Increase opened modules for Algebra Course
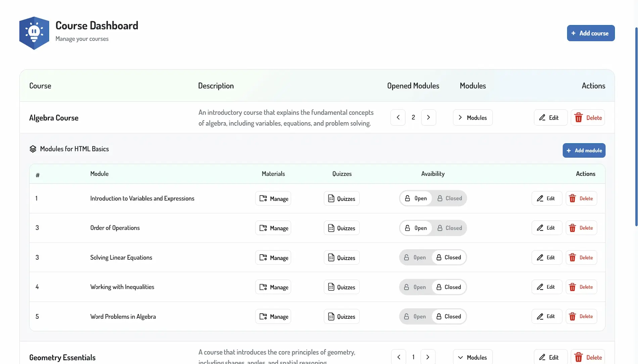The width and height of the screenshot is (638, 364). click(x=428, y=117)
